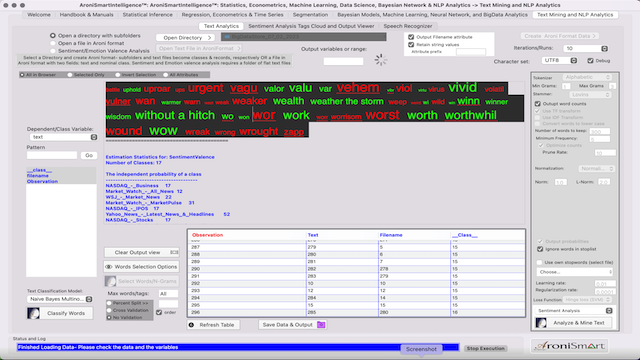Click the Analyze & Mine Text icon
This screenshot has height=360, width=640.
tap(541, 323)
